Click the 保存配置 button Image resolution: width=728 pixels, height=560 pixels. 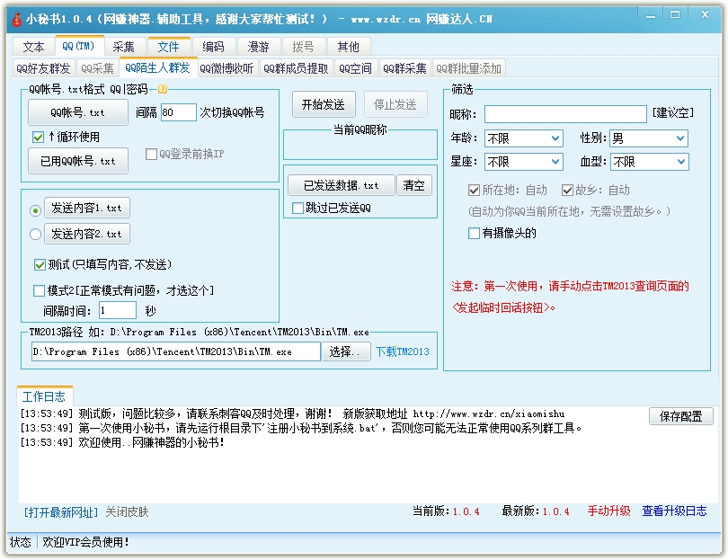tap(680, 416)
